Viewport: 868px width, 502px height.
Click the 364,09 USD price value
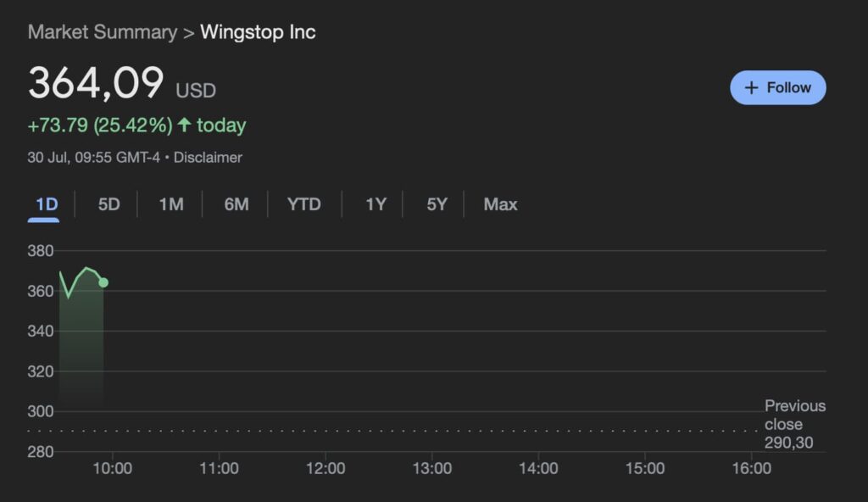coord(122,83)
